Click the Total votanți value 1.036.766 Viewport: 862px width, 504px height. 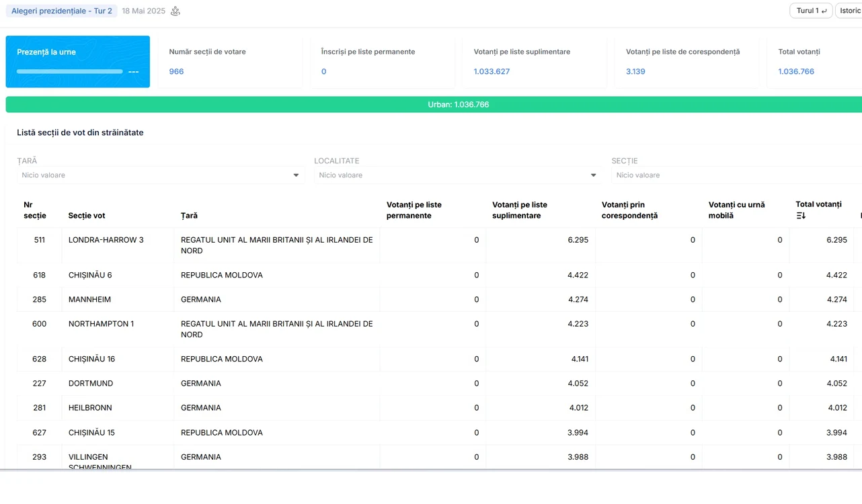click(x=796, y=71)
